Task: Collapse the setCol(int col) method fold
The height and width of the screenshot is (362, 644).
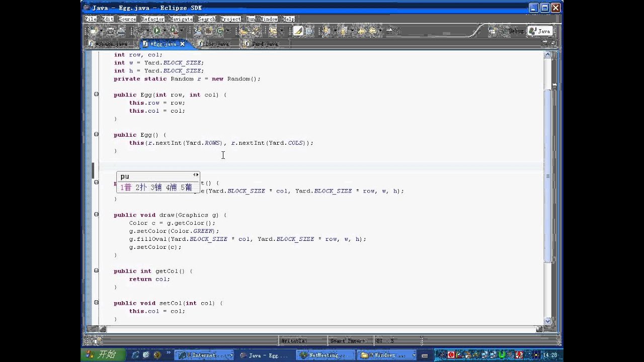Action: coord(96,303)
